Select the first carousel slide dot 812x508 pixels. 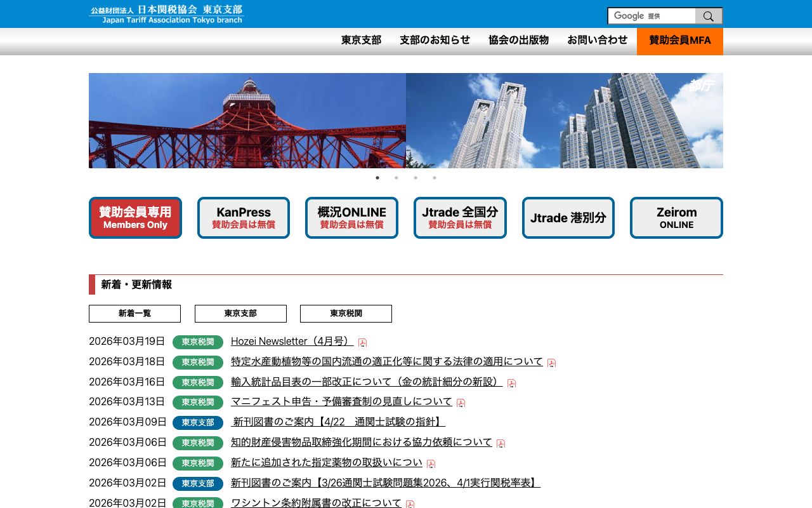(377, 178)
